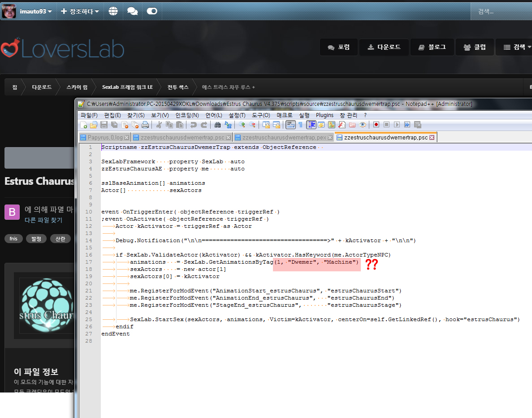Close the active zzestruschaurusdwemertrap.psc tab
Image resolution: width=532 pixels, height=418 pixels.
(x=432, y=138)
